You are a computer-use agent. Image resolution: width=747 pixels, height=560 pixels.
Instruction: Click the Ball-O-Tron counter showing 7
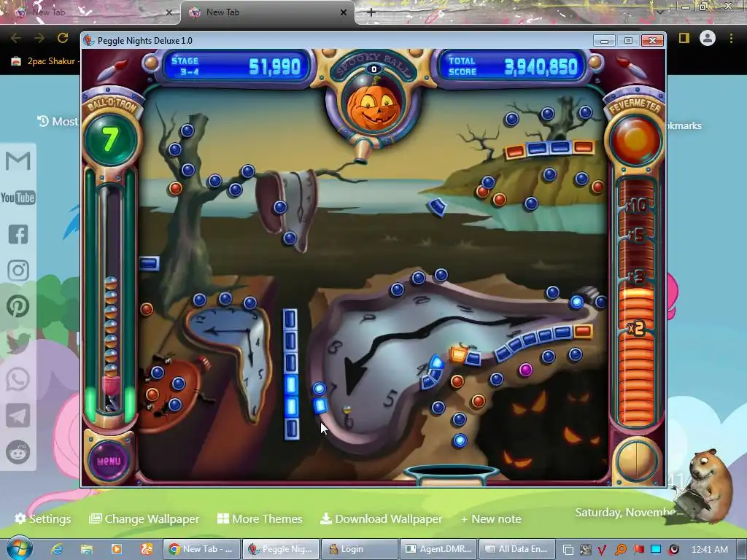click(x=109, y=139)
